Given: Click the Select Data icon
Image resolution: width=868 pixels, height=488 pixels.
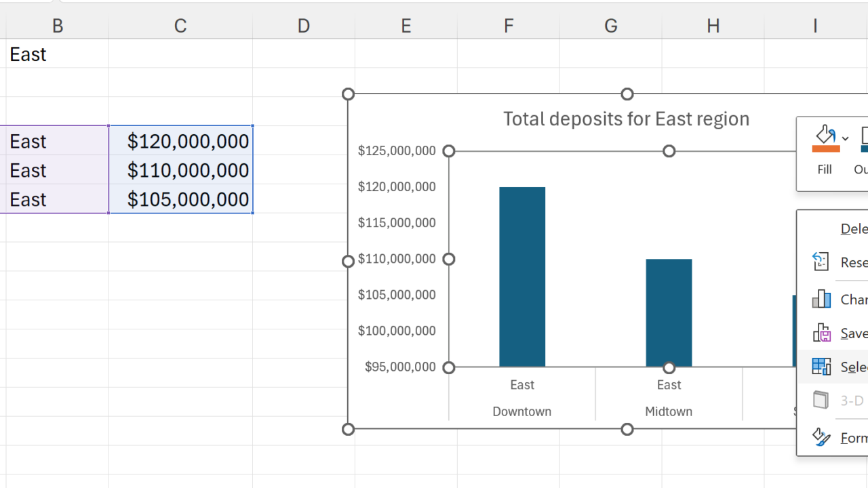Looking at the screenshot, I should coord(821,367).
